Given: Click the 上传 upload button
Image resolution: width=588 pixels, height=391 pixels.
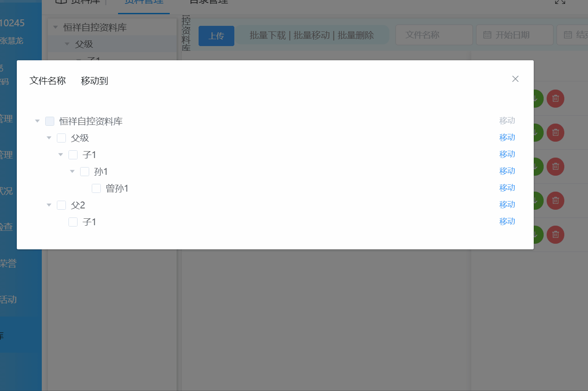Looking at the screenshot, I should pos(216,36).
